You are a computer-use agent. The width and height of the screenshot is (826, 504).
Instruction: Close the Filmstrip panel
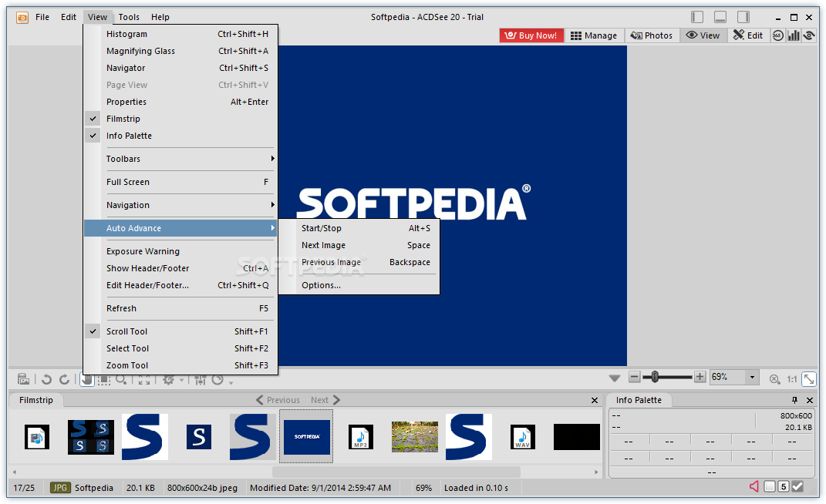[x=594, y=400]
